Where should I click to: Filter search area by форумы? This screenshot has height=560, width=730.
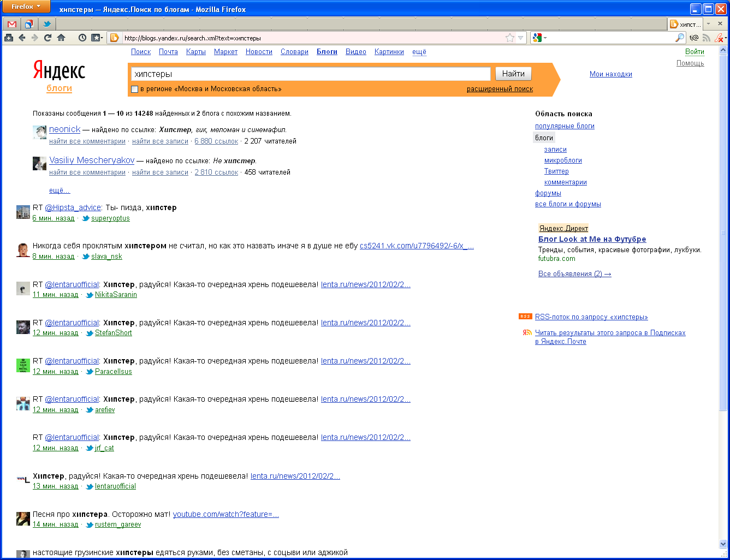548,193
